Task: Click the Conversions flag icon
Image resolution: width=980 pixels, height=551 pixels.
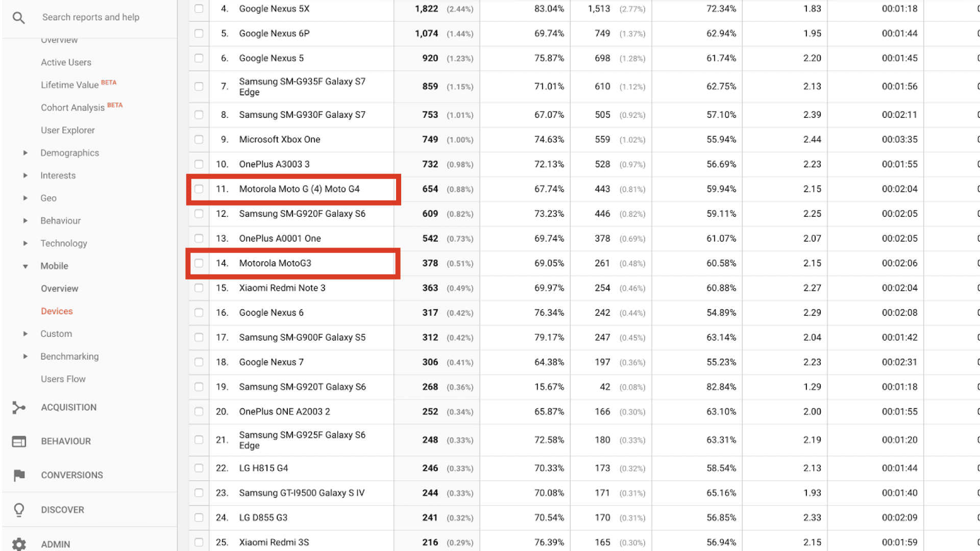Action: pyautogui.click(x=18, y=475)
